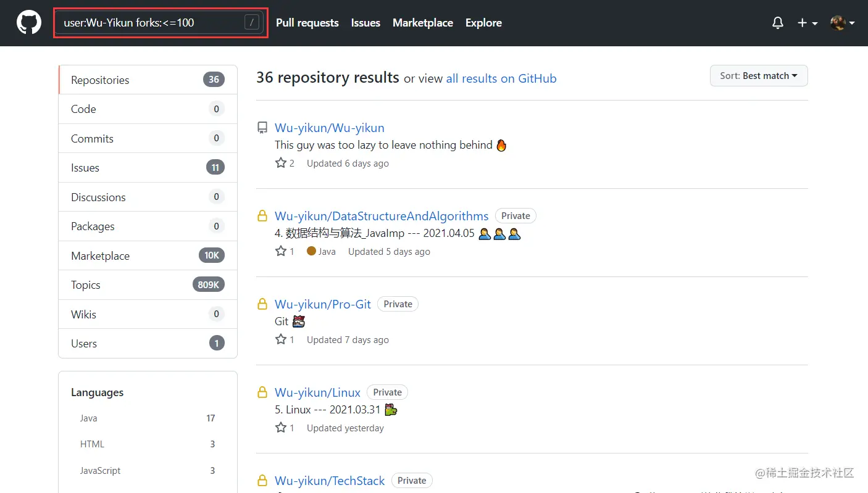The height and width of the screenshot is (493, 868).
Task: Click the slash shortcut icon in search
Action: 251,23
